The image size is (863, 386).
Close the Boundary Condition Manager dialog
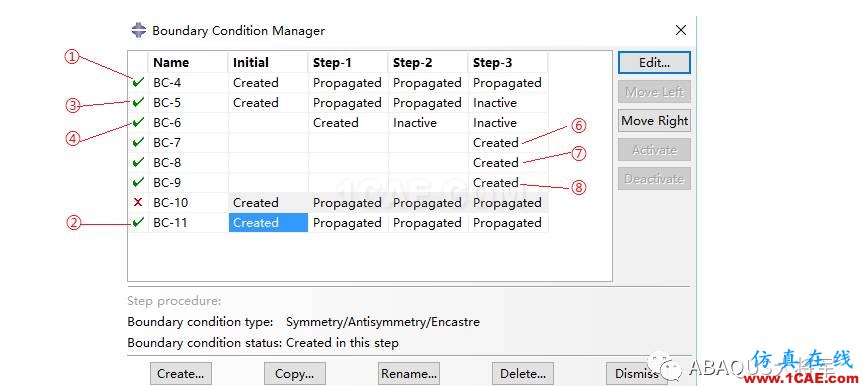coord(681,30)
